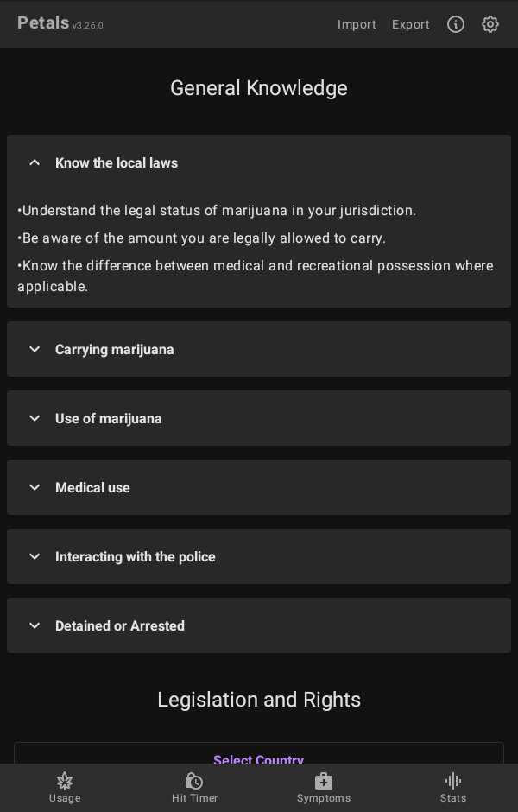Click the Import menu item
518x812 pixels.
(x=357, y=24)
